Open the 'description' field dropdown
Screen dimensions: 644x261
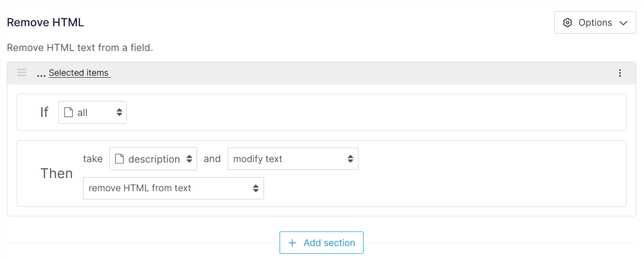pos(153,159)
